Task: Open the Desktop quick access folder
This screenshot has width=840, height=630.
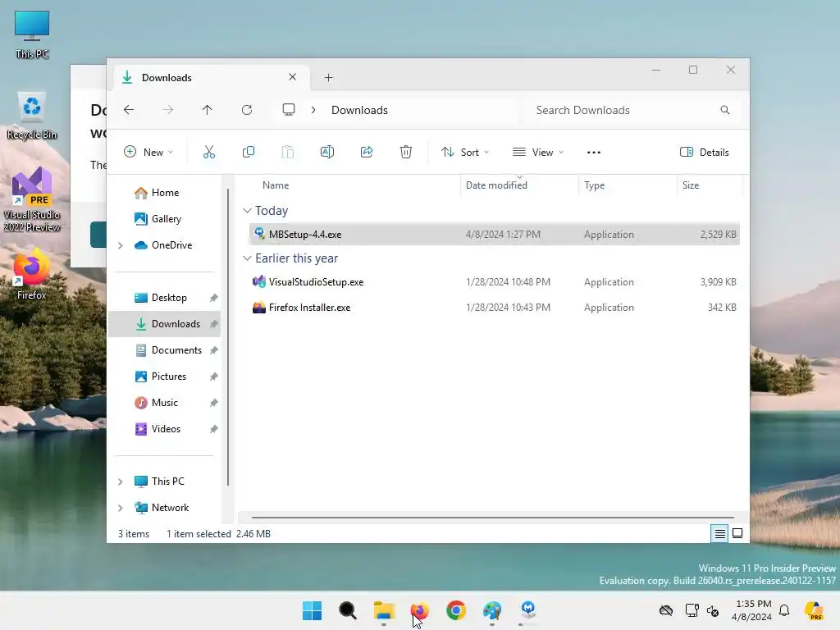Action: pyautogui.click(x=169, y=297)
